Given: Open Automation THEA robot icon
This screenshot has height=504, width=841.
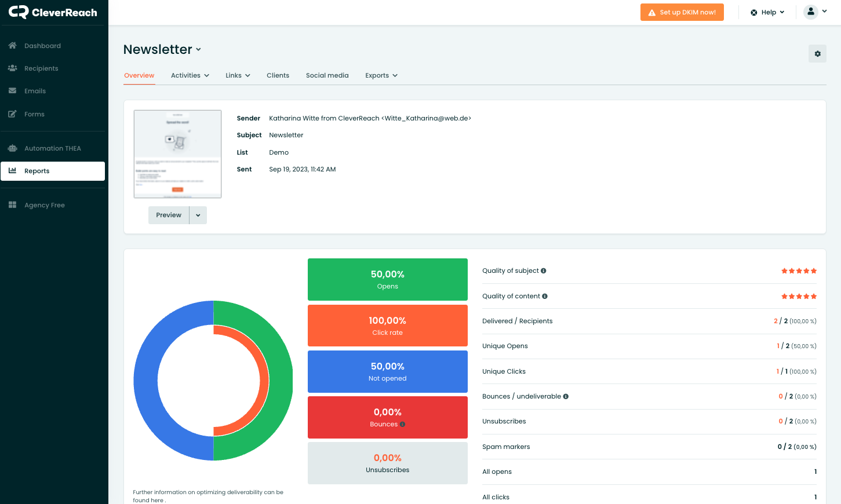Looking at the screenshot, I should coord(12,148).
